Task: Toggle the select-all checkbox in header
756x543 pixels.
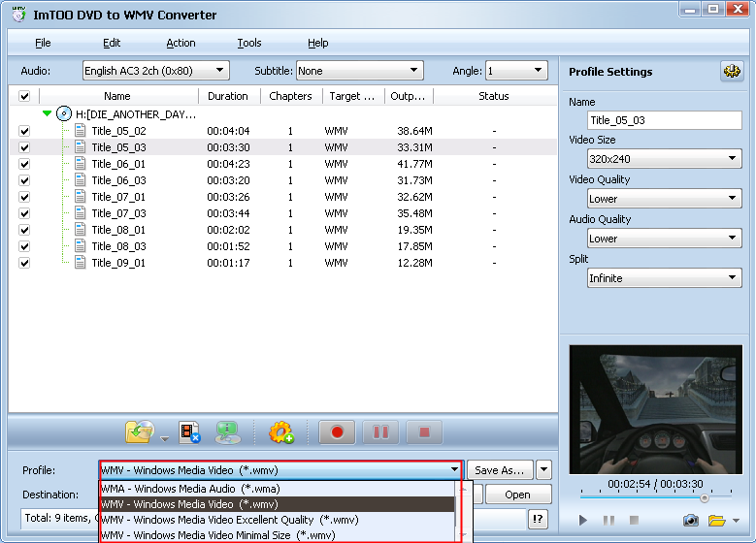Action: pos(24,96)
